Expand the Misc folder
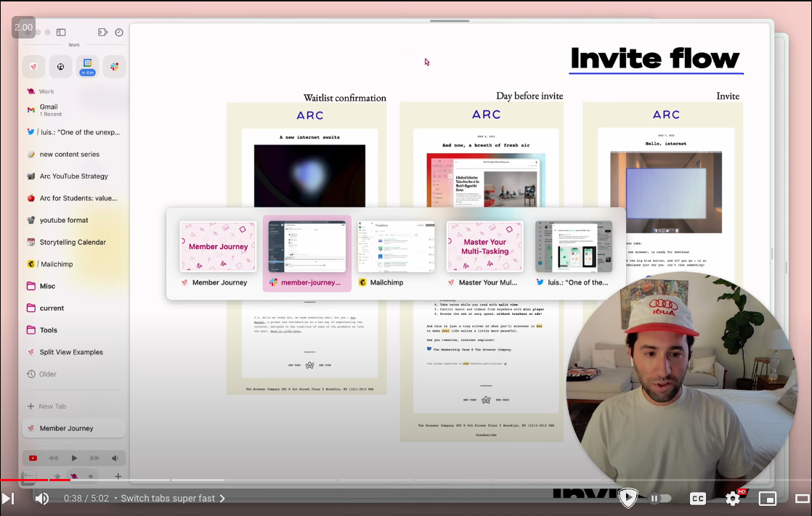The image size is (812, 516). pos(74,286)
